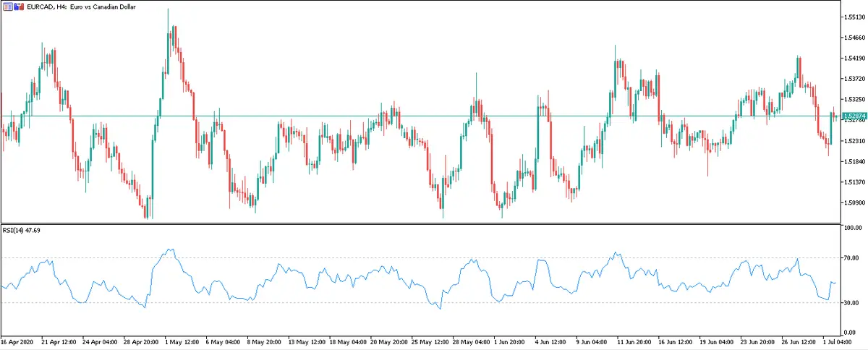This screenshot has height=350, width=868.
Task: Click the 11 Jun 20:00 time label
Action: tap(636, 341)
